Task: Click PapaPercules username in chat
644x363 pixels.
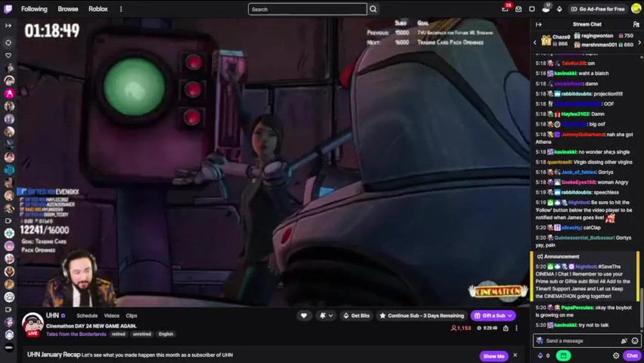Action: 577,308
